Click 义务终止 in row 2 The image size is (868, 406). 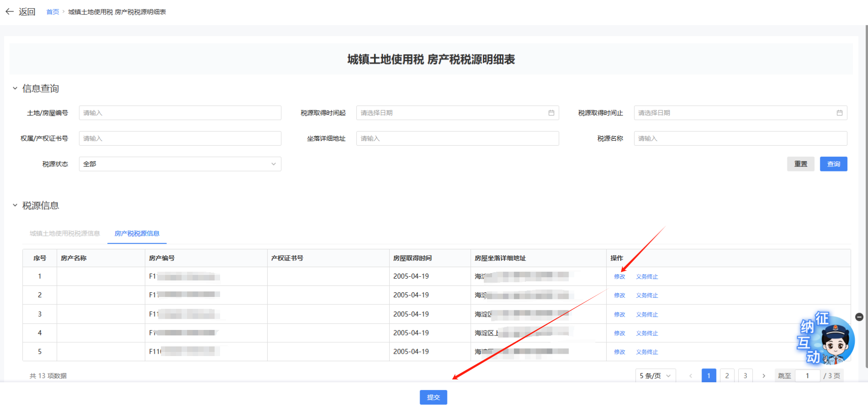coord(647,296)
